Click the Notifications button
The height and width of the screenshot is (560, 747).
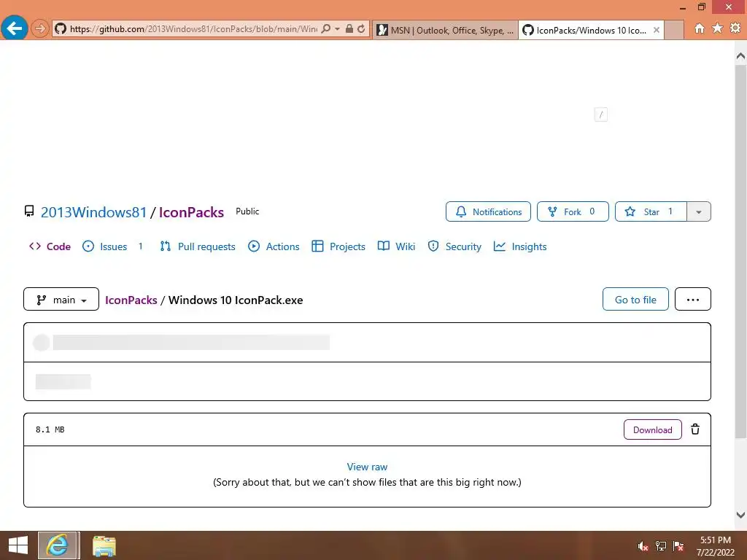coord(488,211)
